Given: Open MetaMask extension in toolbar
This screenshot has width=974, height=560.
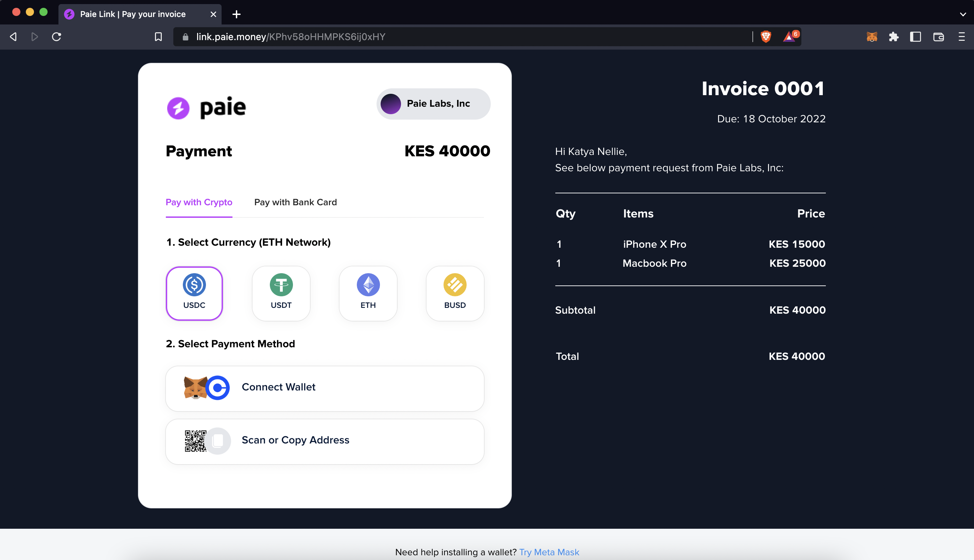Looking at the screenshot, I should [872, 37].
